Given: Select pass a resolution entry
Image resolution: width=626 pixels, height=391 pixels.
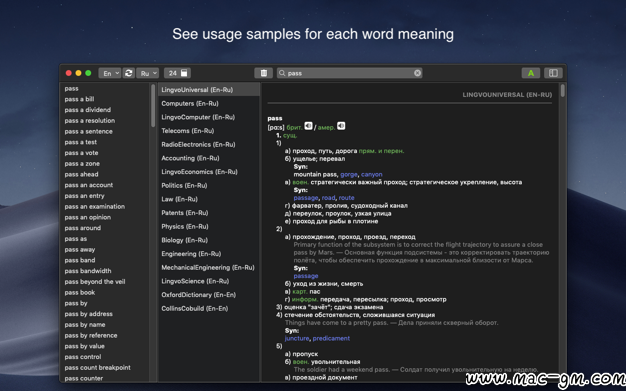Looking at the screenshot, I should click(x=90, y=121).
